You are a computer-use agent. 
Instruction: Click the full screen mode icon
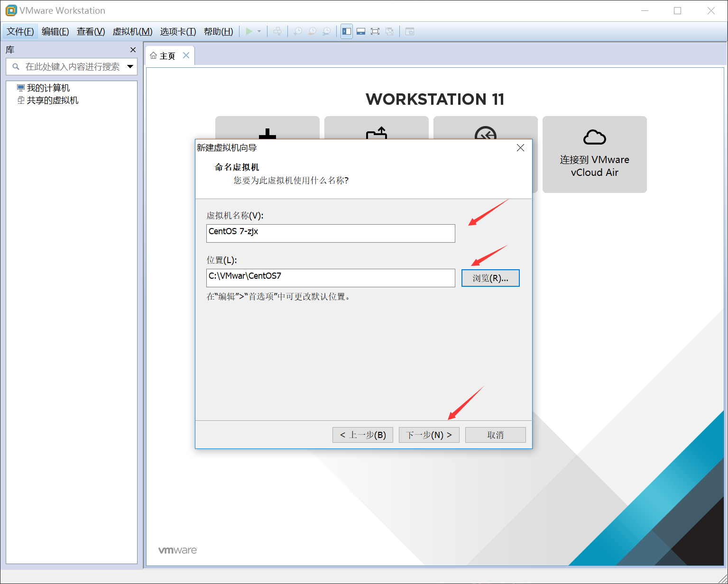click(375, 31)
